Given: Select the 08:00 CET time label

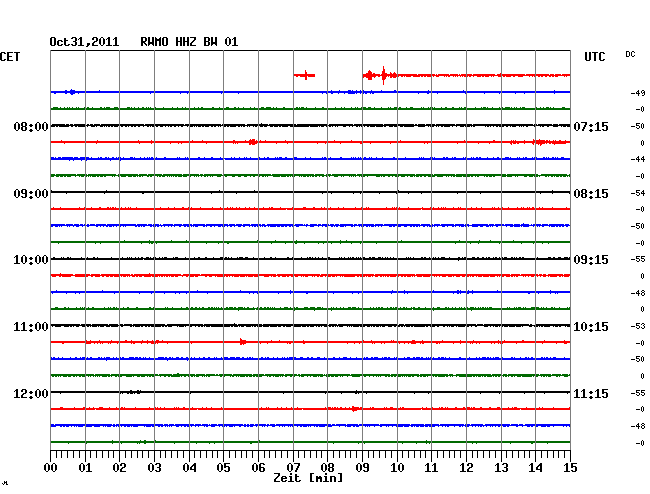Looking at the screenshot, I should coord(31,126).
